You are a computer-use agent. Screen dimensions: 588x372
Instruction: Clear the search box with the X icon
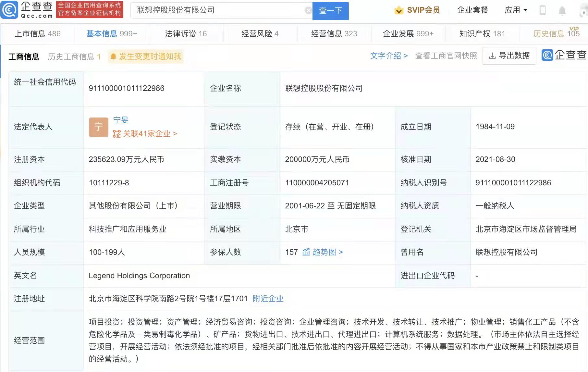point(308,11)
